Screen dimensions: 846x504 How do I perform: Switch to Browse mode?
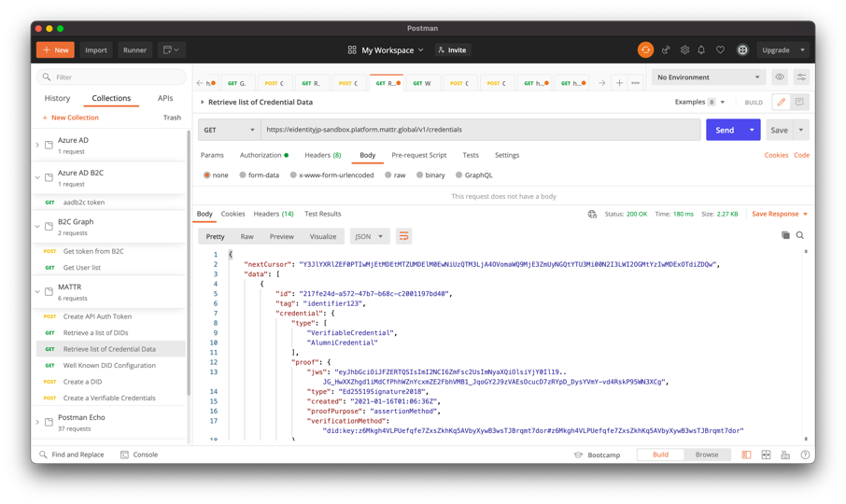coord(707,455)
